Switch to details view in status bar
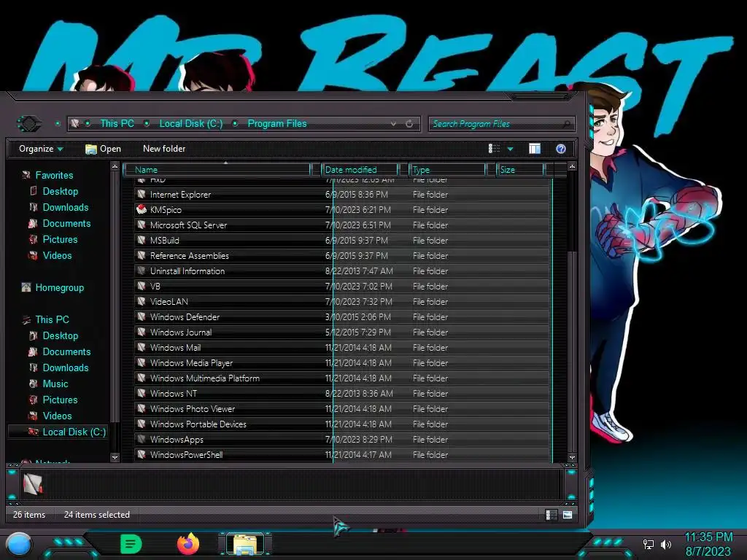Screen dimensions: 747x560 [x=551, y=515]
